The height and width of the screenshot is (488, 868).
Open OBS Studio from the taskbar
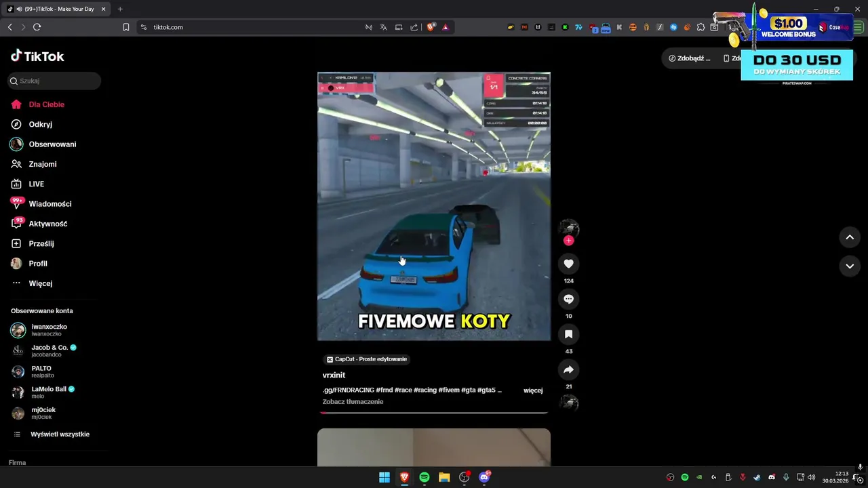click(465, 477)
